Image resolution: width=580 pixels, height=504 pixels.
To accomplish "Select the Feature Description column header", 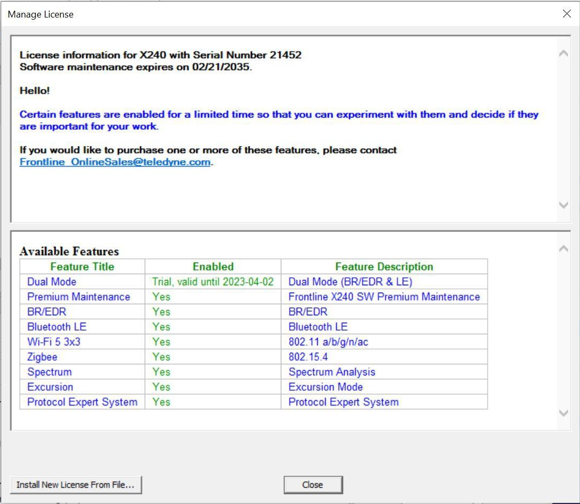I will 384,266.
